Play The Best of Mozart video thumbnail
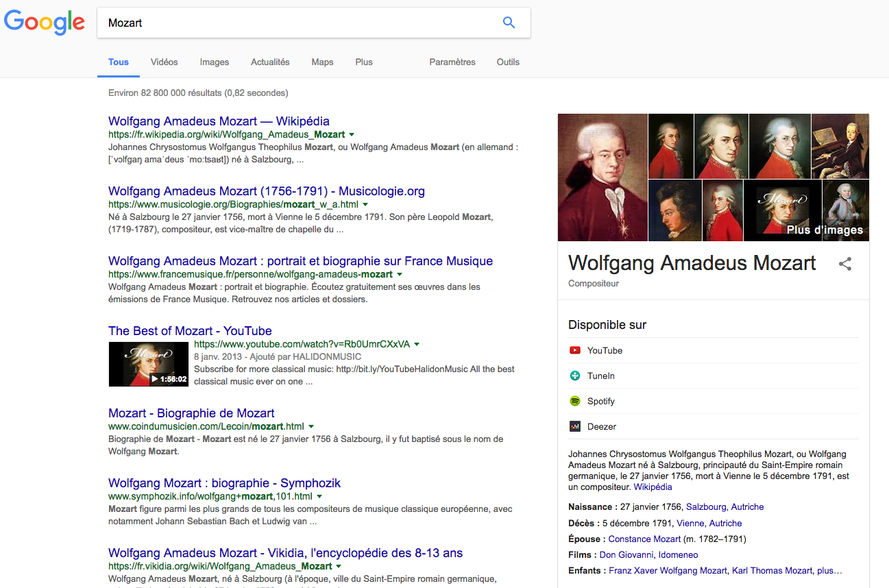The height and width of the screenshot is (588, 889). [x=149, y=364]
